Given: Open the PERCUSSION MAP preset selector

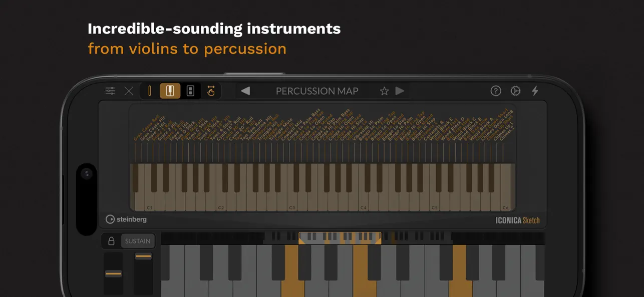Looking at the screenshot, I should click(x=317, y=91).
